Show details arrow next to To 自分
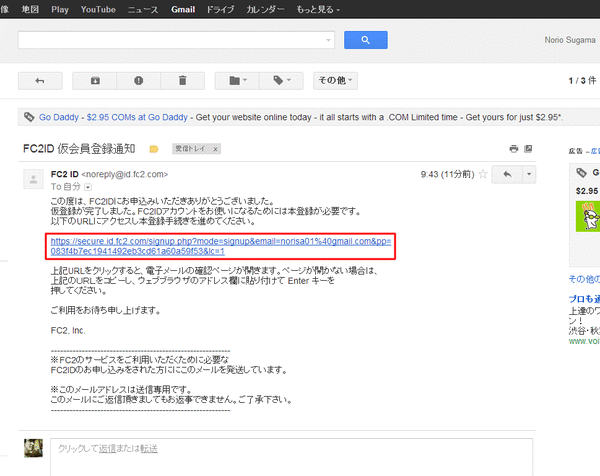The width and height of the screenshot is (600, 476). (88, 187)
